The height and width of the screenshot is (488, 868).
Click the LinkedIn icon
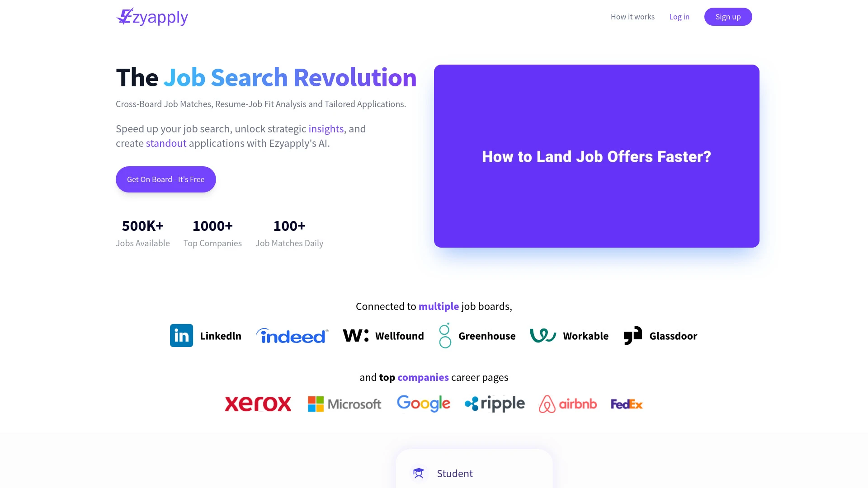pyautogui.click(x=181, y=335)
